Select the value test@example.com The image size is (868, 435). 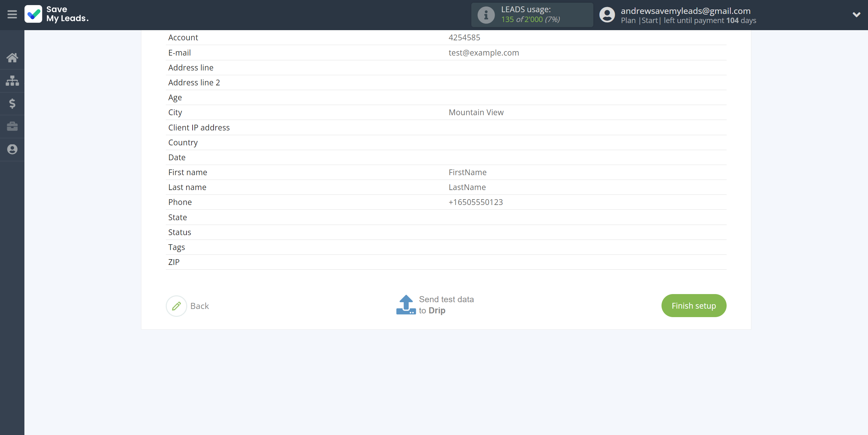point(484,53)
